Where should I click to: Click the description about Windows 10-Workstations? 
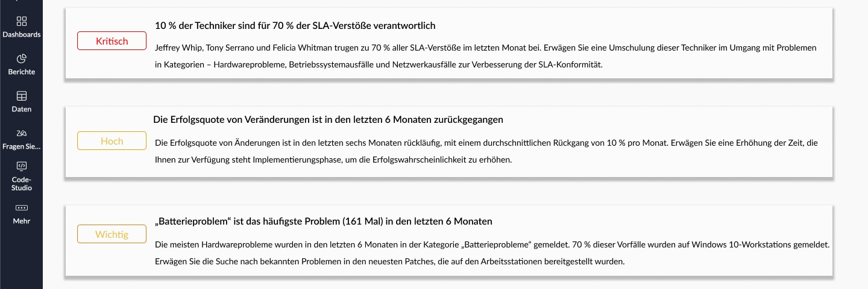[x=492, y=253]
